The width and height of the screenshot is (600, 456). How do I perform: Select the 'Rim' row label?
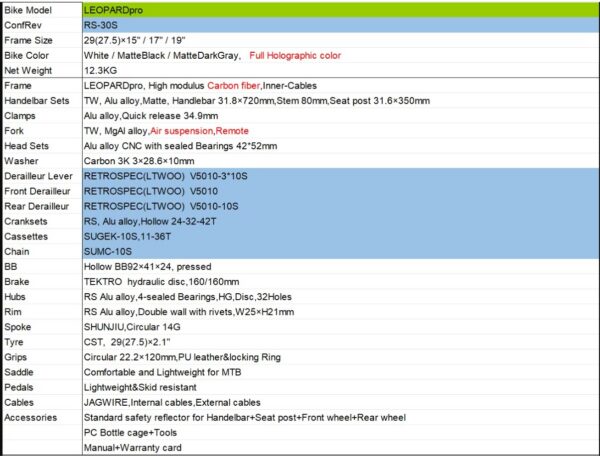pos(13,312)
